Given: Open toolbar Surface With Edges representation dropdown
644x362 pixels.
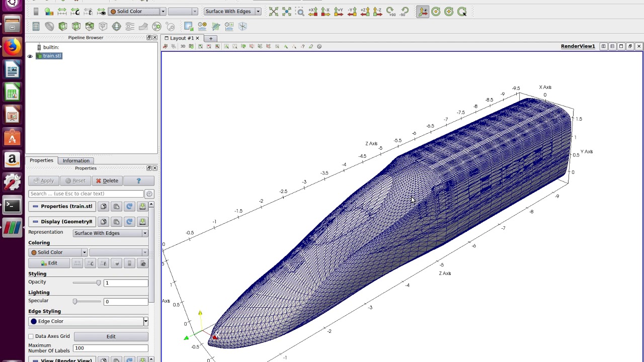Looking at the screenshot, I should click(x=232, y=11).
